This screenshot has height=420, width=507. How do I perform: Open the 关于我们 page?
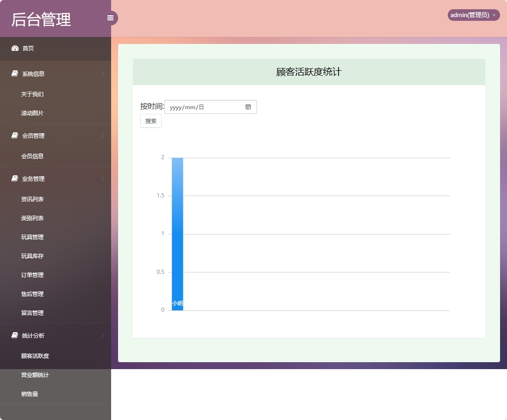[x=31, y=94]
